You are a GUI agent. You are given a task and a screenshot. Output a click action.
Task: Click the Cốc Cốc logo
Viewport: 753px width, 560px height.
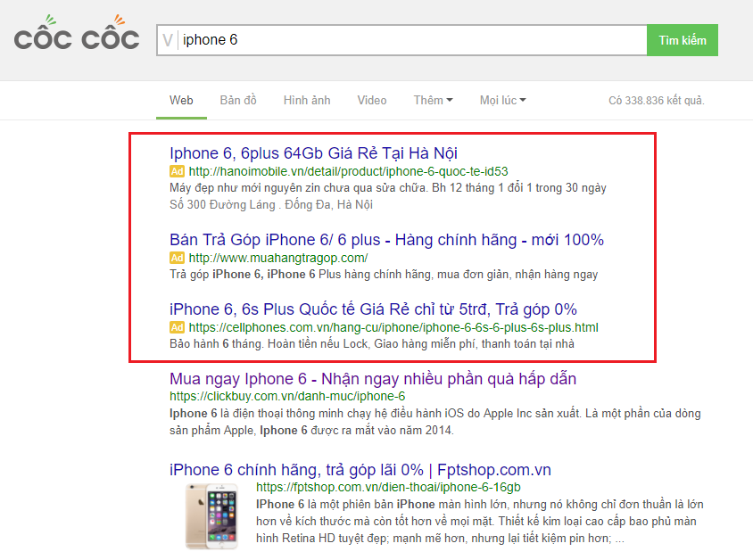click(77, 36)
